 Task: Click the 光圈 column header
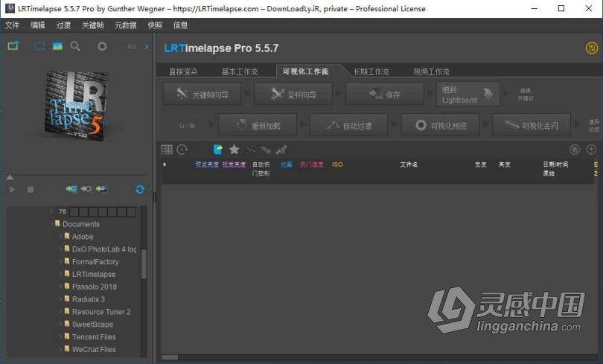click(286, 165)
